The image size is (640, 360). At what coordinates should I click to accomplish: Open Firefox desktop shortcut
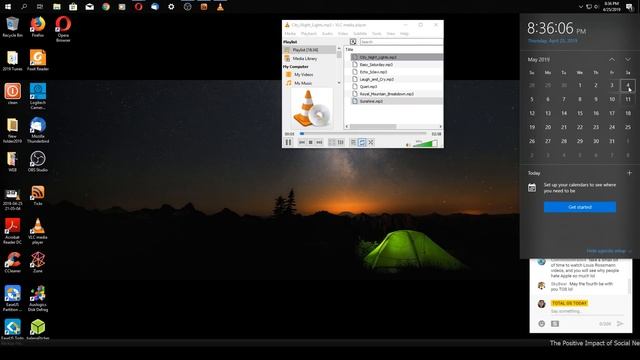coord(38,27)
